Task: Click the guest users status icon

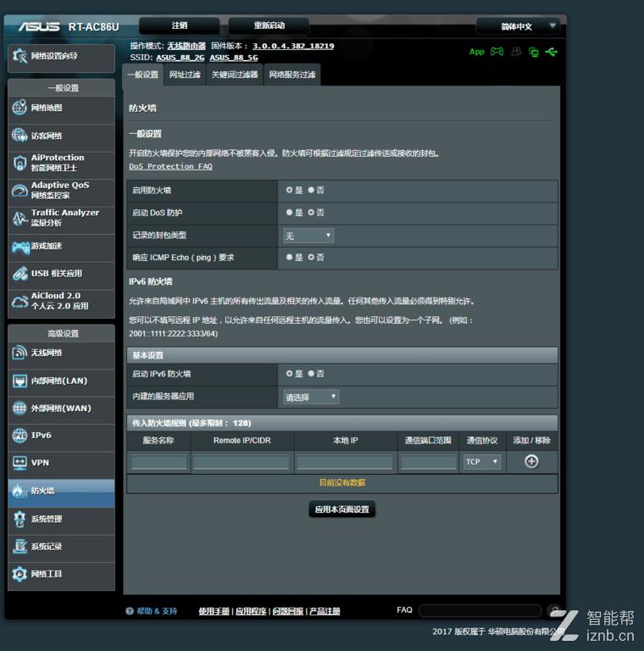Action: pos(516,52)
